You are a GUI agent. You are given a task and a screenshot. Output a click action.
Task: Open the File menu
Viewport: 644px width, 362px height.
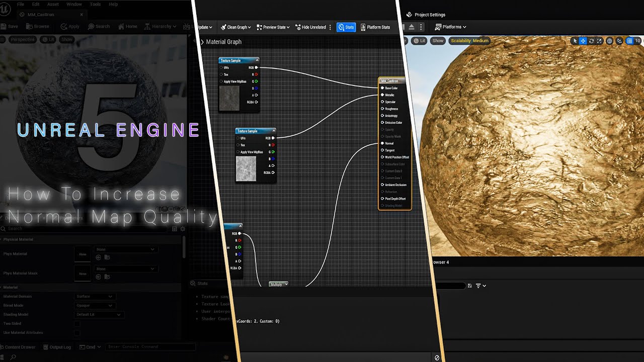(x=21, y=4)
